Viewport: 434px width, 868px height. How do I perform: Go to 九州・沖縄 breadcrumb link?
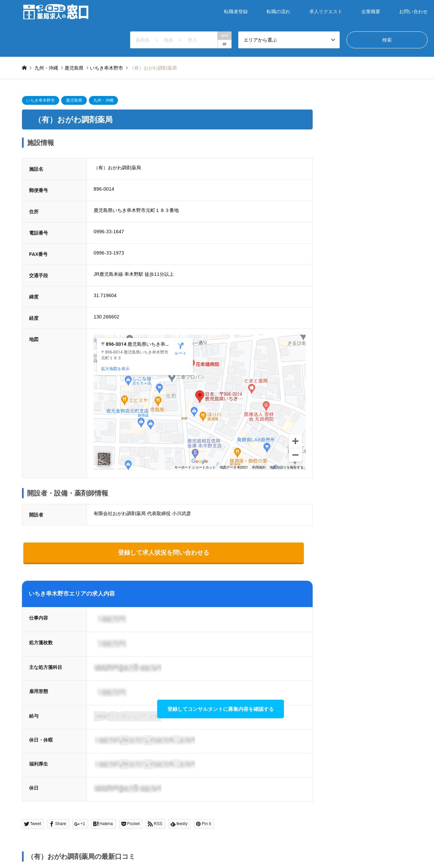[46, 68]
